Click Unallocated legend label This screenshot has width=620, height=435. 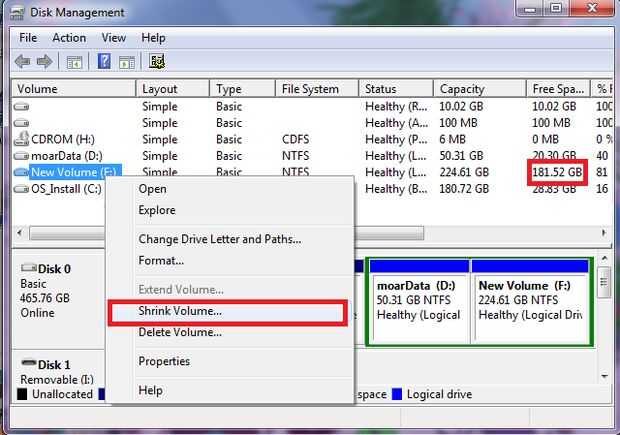tap(62, 394)
